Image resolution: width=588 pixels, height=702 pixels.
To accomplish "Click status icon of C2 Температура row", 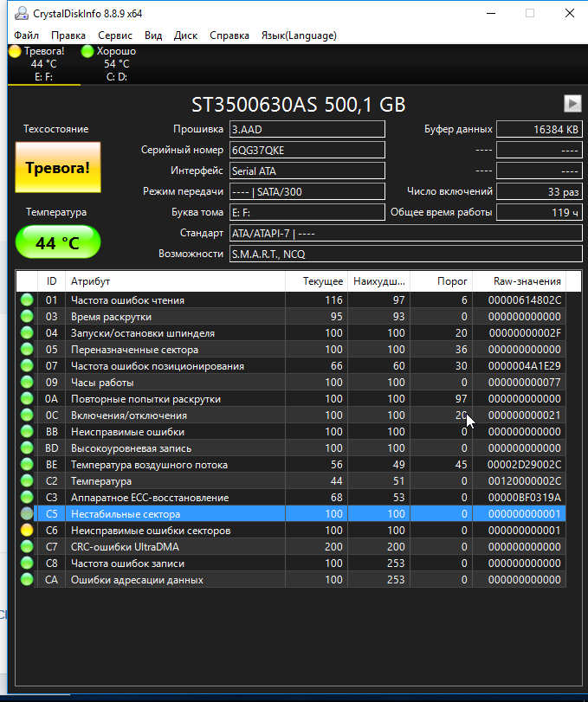I will pyautogui.click(x=27, y=480).
